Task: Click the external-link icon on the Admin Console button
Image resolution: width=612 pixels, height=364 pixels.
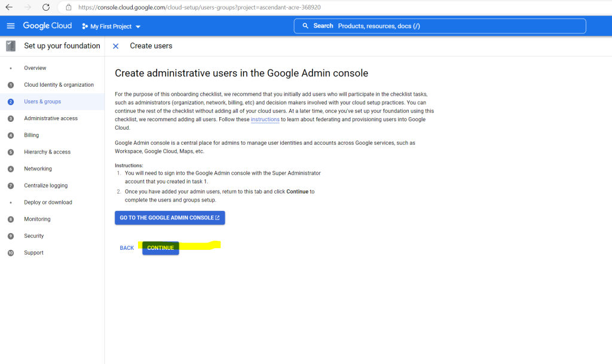Action: (x=218, y=218)
